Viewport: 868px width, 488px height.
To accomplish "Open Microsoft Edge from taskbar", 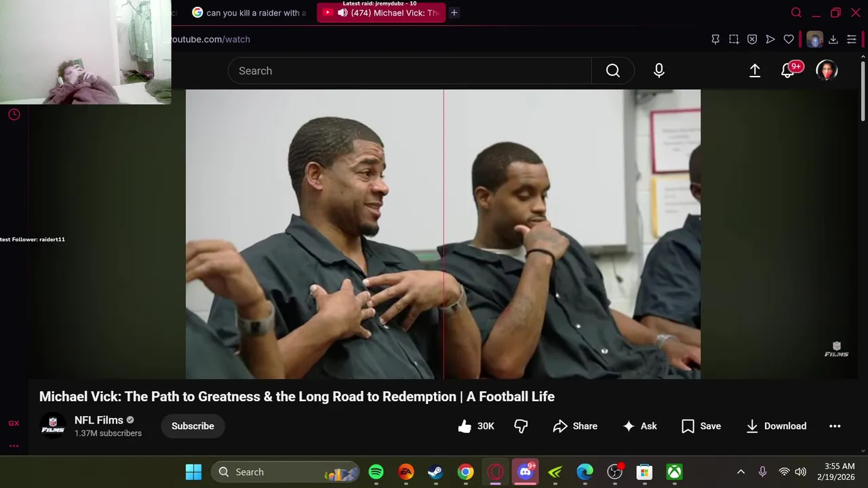I will click(x=585, y=472).
